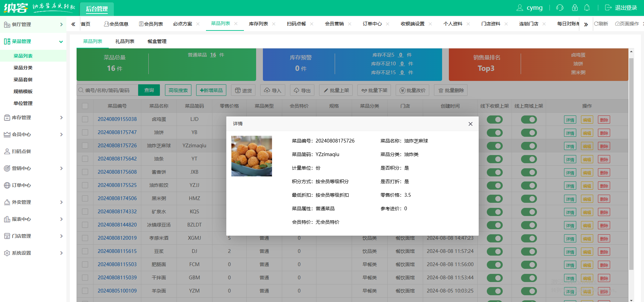Check the row for 油饼
This screenshot has height=302, width=644.
pos(85,132)
